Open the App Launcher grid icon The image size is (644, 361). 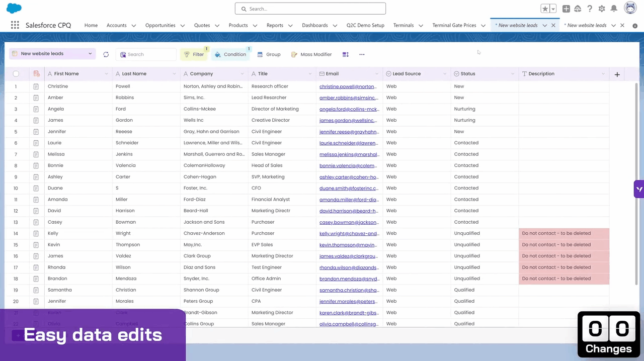tap(15, 25)
